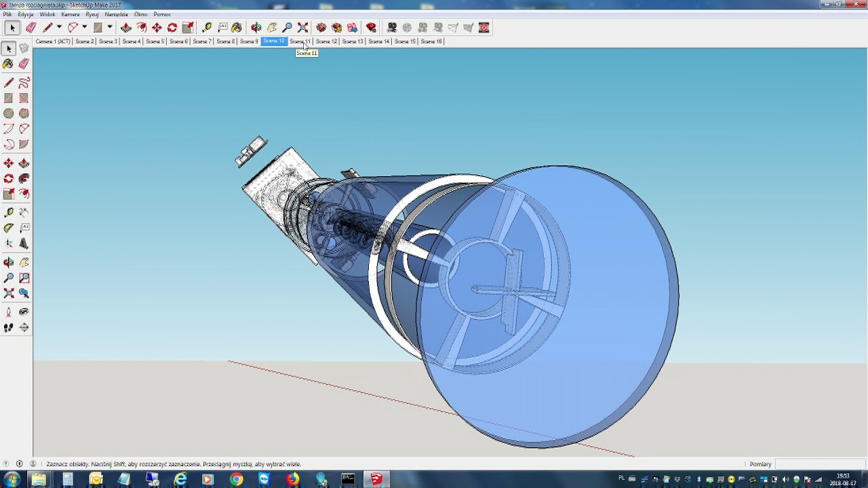This screenshot has width=868, height=488.
Task: Click the sign-in person icon in status bar
Action: 33,464
